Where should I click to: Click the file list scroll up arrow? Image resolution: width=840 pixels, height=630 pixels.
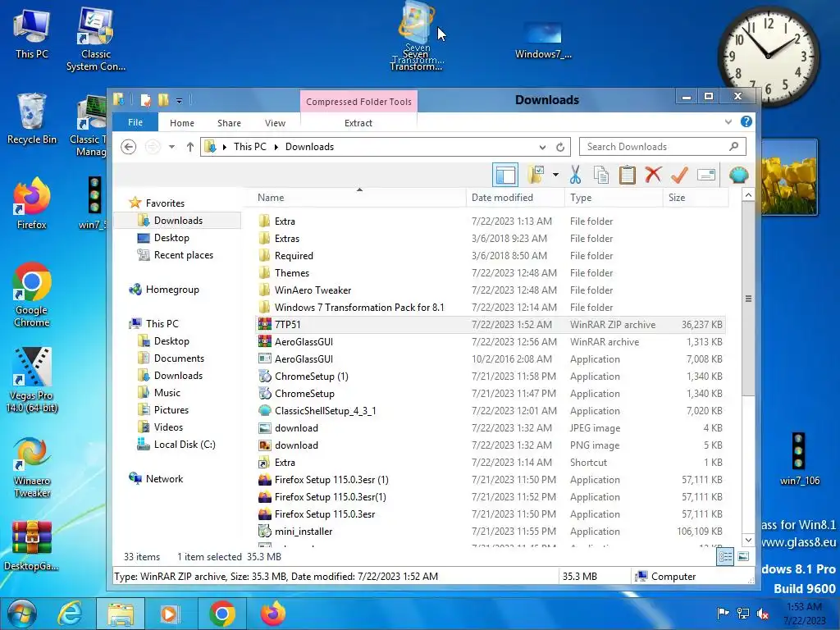click(748, 195)
